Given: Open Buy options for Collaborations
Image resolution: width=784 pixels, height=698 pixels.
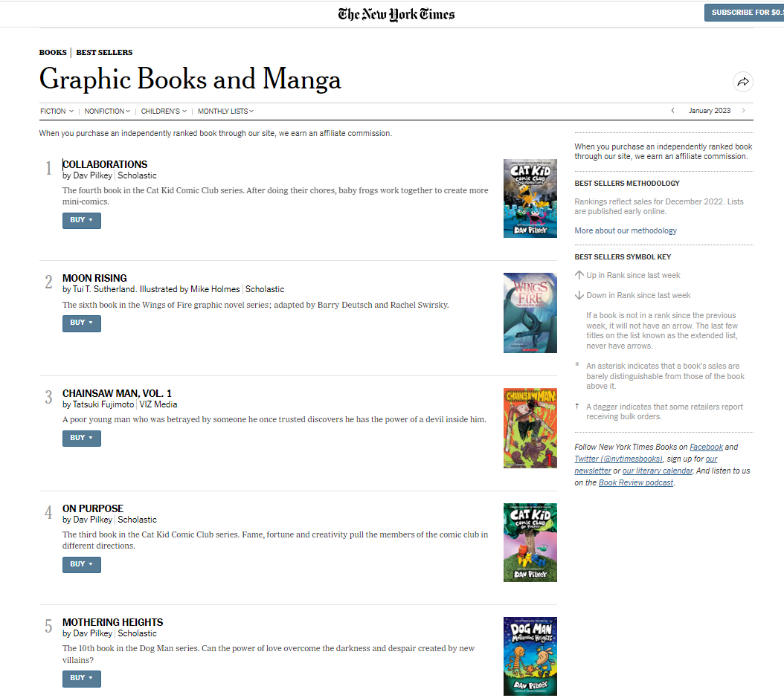Looking at the screenshot, I should pos(82,220).
